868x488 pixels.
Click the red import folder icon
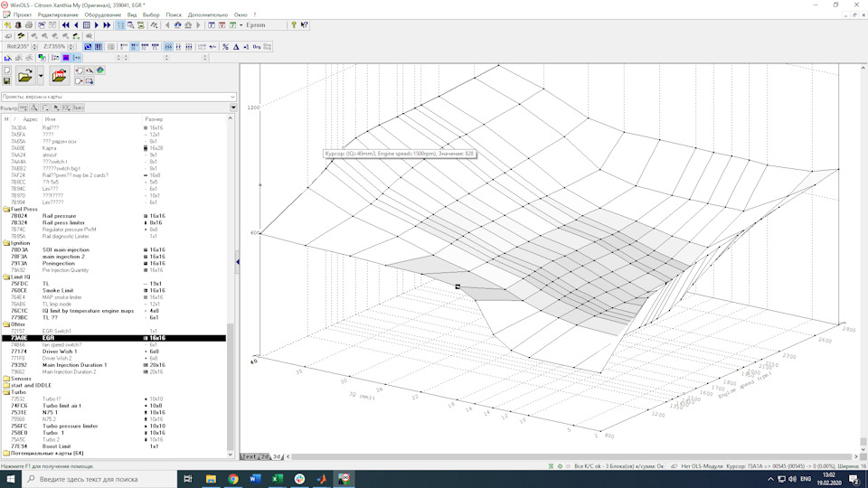click(60, 76)
